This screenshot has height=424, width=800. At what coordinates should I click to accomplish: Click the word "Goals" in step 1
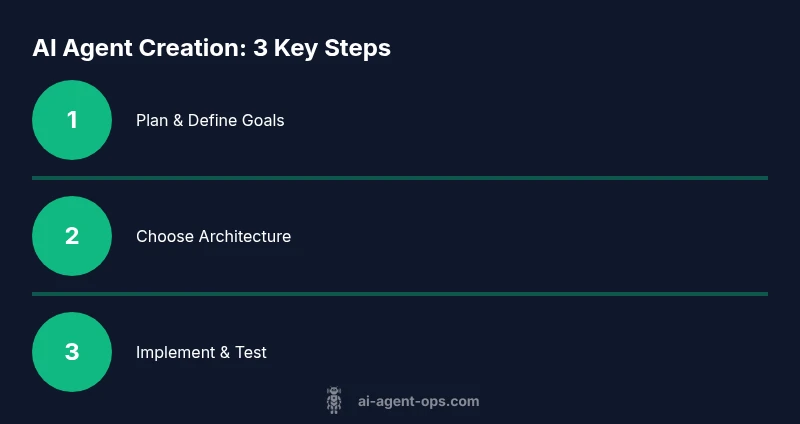(261, 120)
